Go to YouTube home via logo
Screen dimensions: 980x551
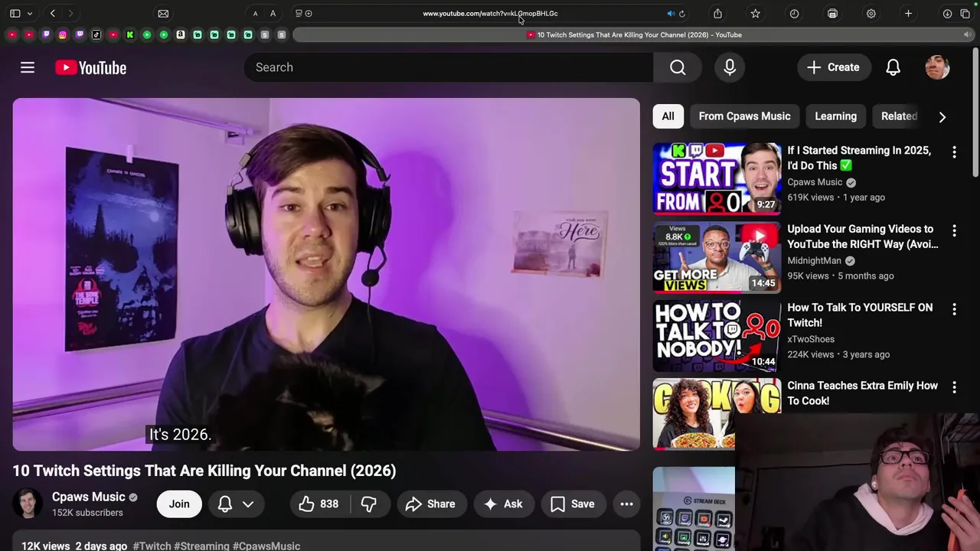coord(90,67)
